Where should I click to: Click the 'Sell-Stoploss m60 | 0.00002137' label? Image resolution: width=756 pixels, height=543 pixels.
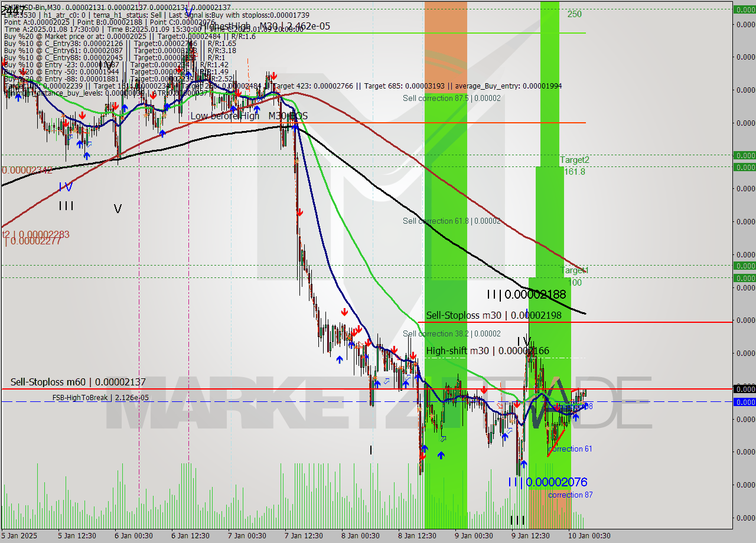(78, 382)
